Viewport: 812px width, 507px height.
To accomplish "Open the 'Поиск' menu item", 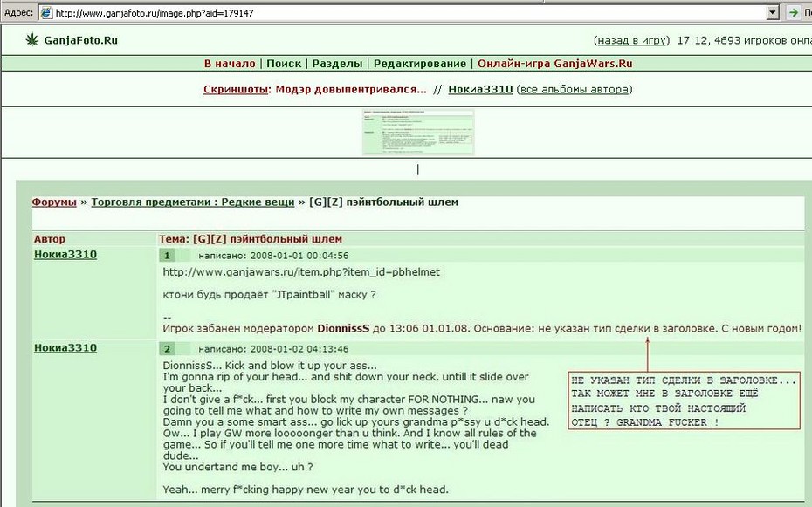I will point(283,64).
